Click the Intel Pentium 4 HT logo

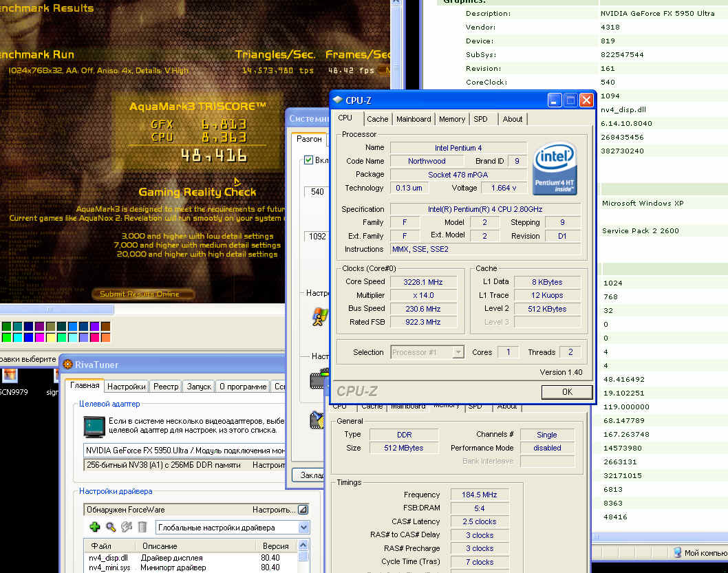pos(555,169)
